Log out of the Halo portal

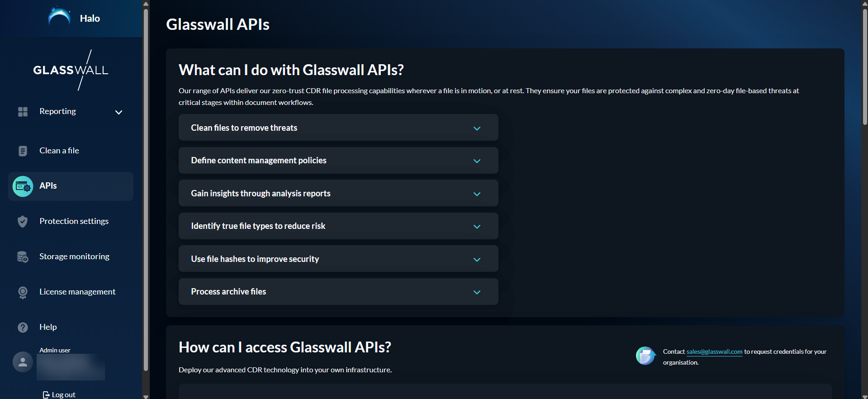(x=59, y=394)
